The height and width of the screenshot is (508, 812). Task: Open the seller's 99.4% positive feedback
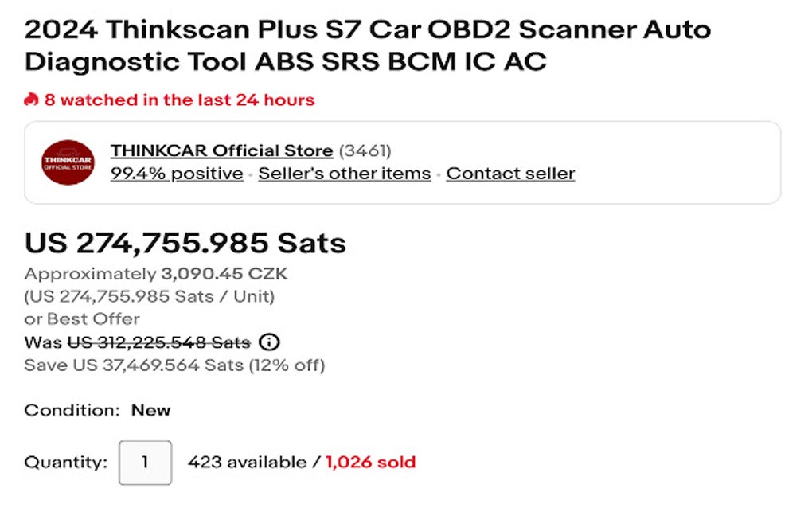(x=177, y=174)
